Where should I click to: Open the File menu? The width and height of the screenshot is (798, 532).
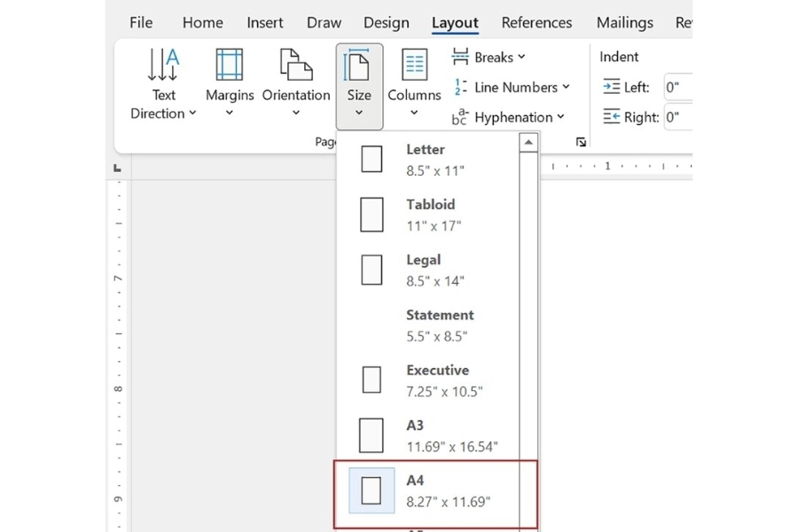coord(141,23)
